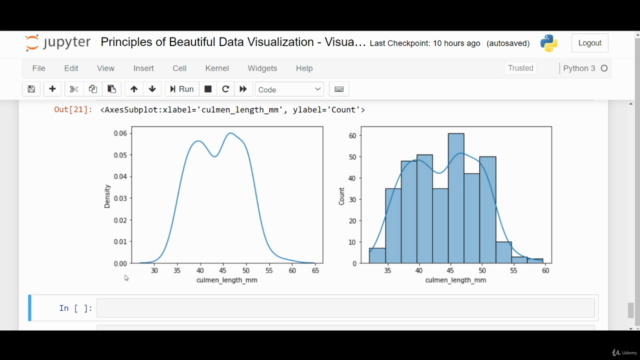This screenshot has width=640, height=360.
Task: Open the command palette keyboard icon
Action: [339, 89]
